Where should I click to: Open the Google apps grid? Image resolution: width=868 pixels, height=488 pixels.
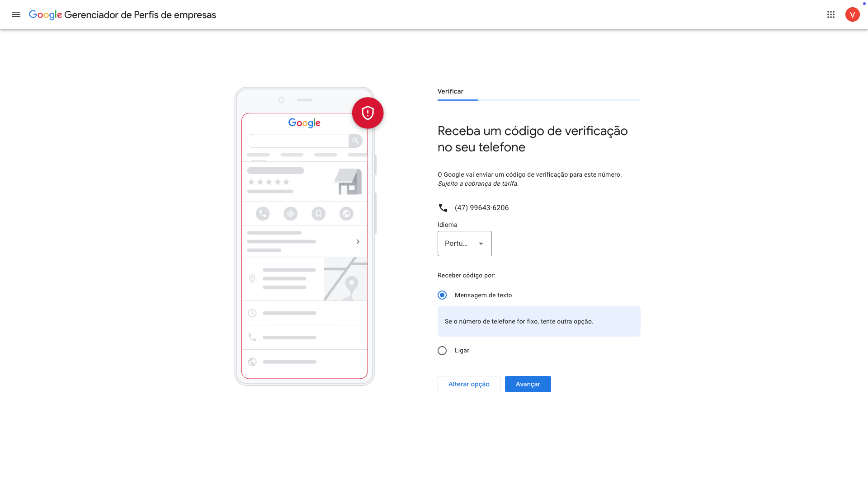coord(831,14)
